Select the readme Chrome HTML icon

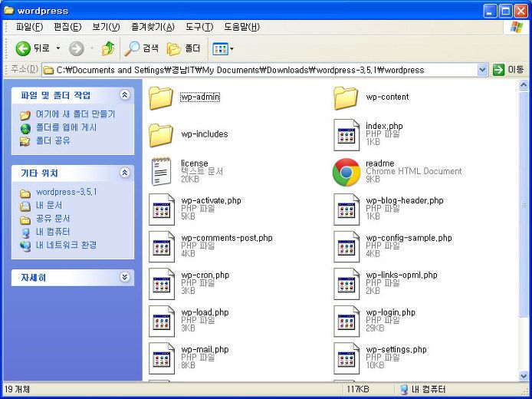pyautogui.click(x=346, y=172)
